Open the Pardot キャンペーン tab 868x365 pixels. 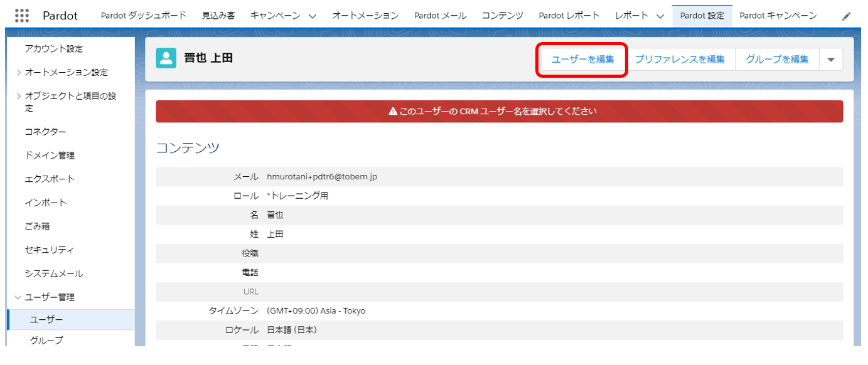pyautogui.click(x=778, y=16)
